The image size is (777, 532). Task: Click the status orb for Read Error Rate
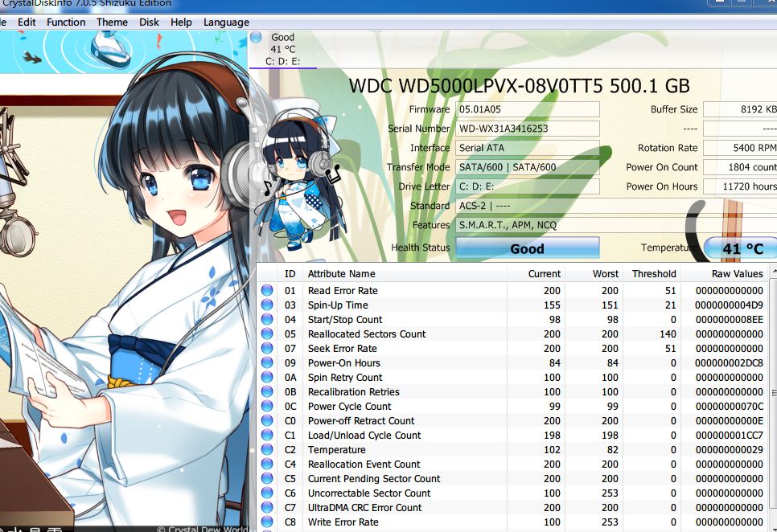tap(267, 290)
